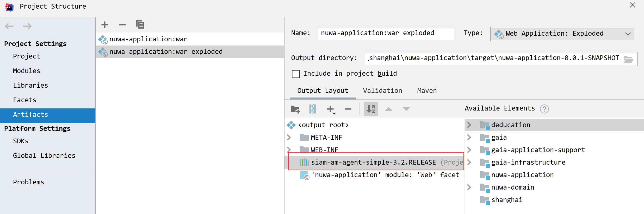Expand WEB-INF folder node
This screenshot has width=644, height=214.
pos(289,150)
